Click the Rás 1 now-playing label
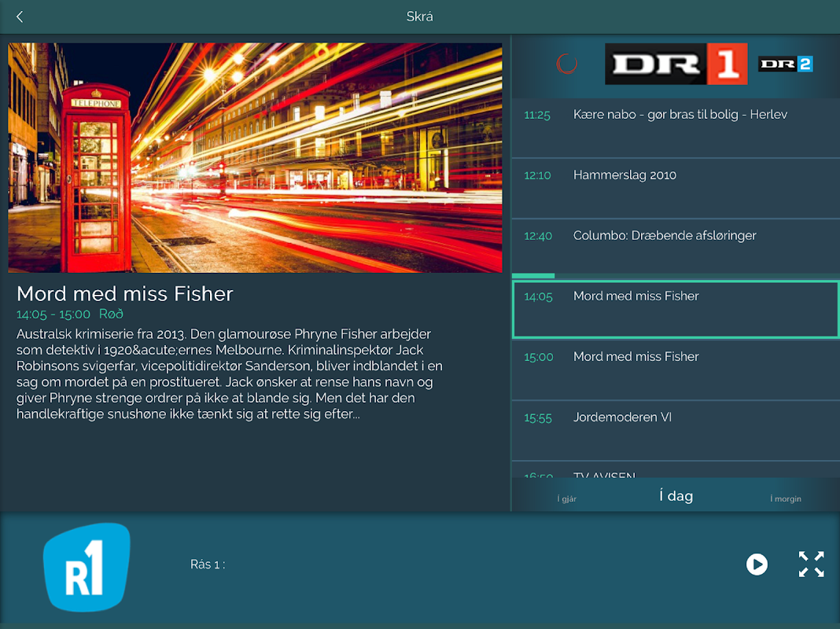The width and height of the screenshot is (840, 629). pos(208,565)
